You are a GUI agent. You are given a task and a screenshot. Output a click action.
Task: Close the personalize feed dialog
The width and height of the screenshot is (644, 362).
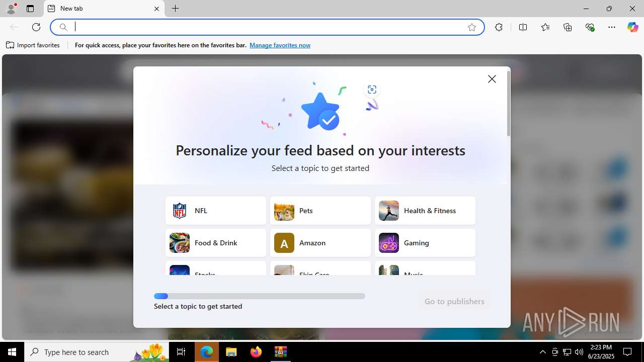(492, 79)
